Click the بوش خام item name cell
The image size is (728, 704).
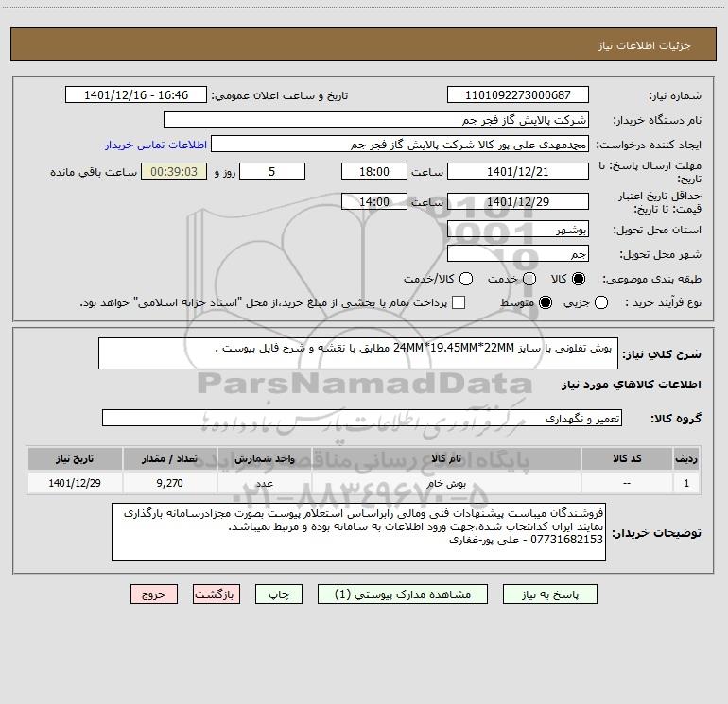click(x=446, y=483)
